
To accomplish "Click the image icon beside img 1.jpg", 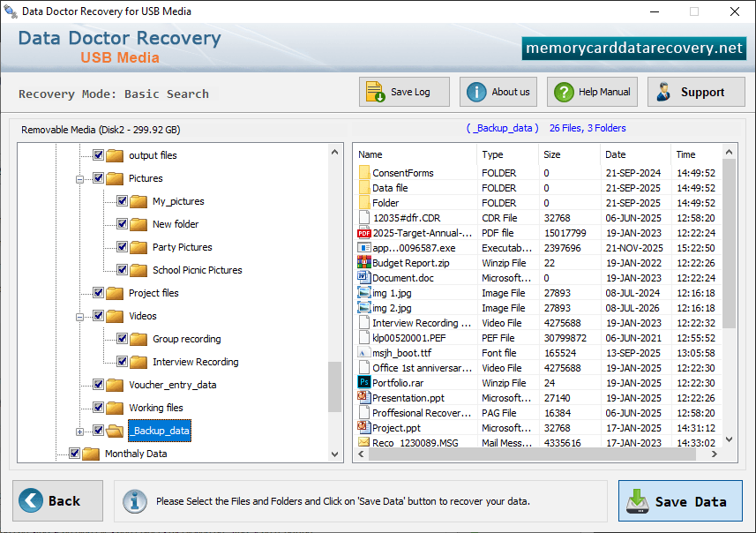I will (x=364, y=292).
